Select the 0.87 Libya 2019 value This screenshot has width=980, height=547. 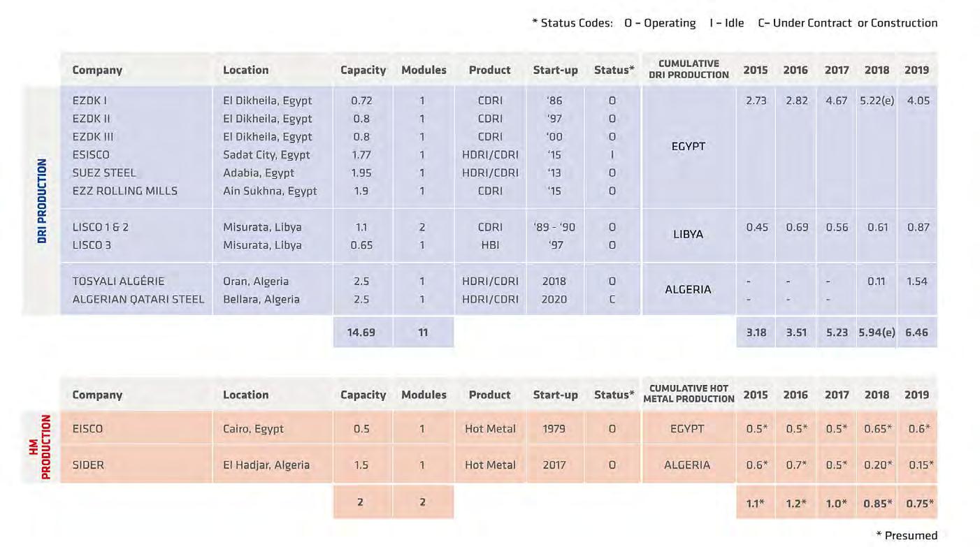[918, 227]
